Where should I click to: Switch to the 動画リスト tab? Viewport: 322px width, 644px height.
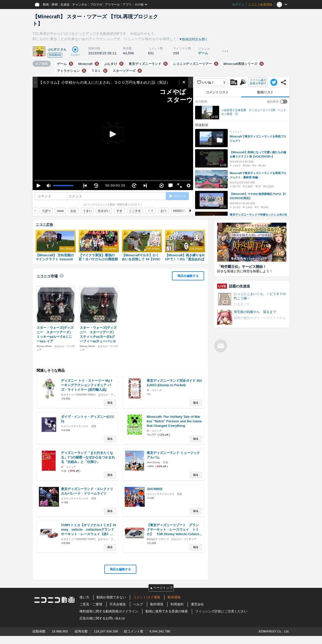(x=265, y=92)
